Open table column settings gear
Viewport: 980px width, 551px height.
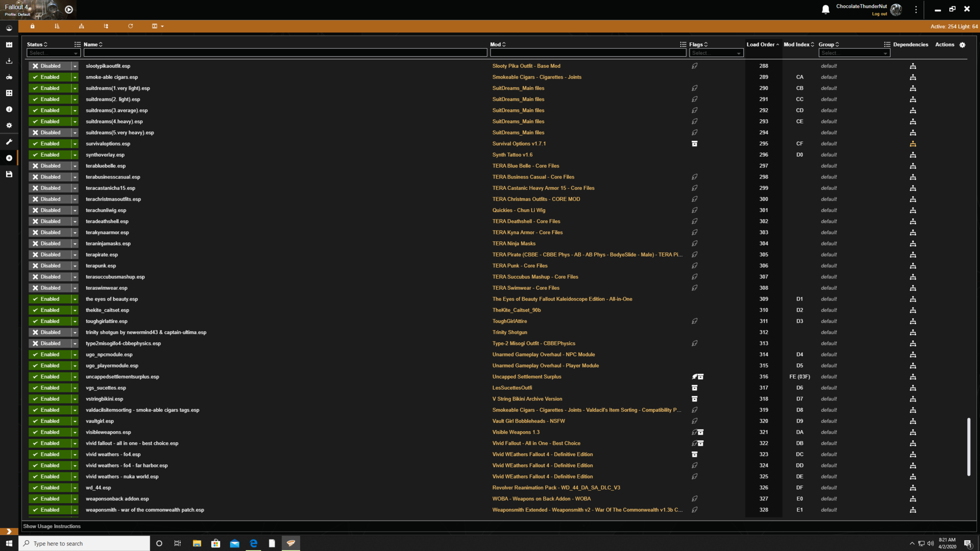(x=962, y=45)
